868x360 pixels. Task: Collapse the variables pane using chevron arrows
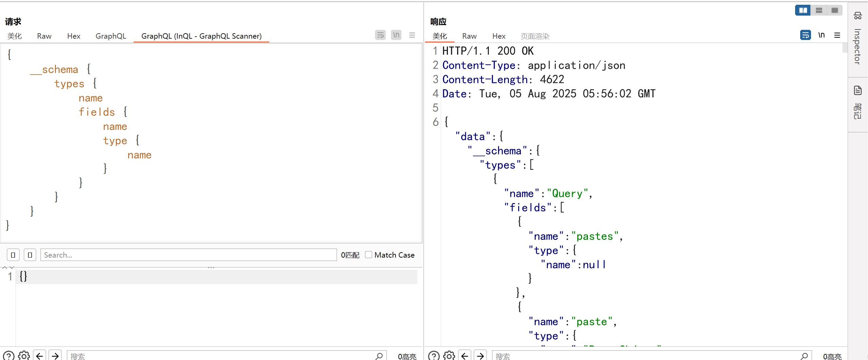[12, 267]
